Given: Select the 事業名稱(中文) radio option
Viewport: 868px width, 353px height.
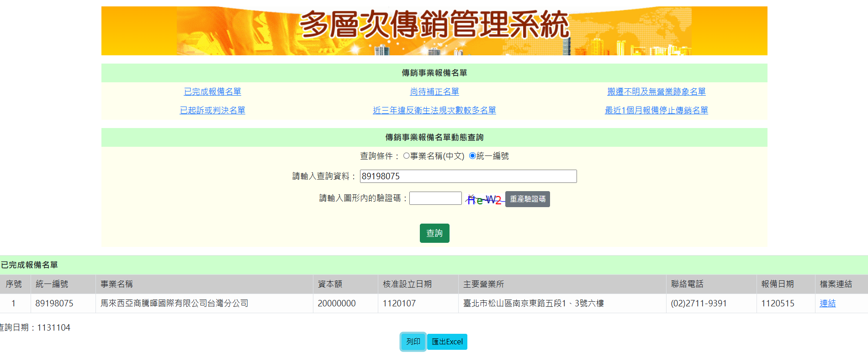Looking at the screenshot, I should (x=406, y=156).
